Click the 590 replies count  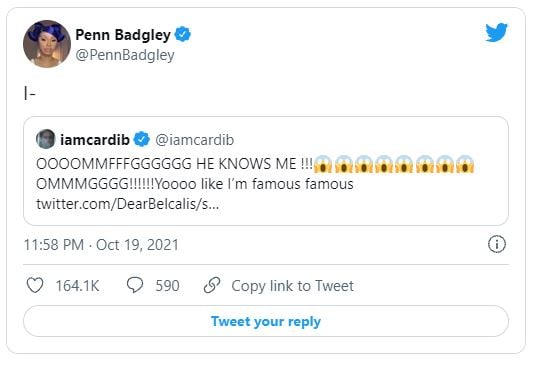point(167,286)
